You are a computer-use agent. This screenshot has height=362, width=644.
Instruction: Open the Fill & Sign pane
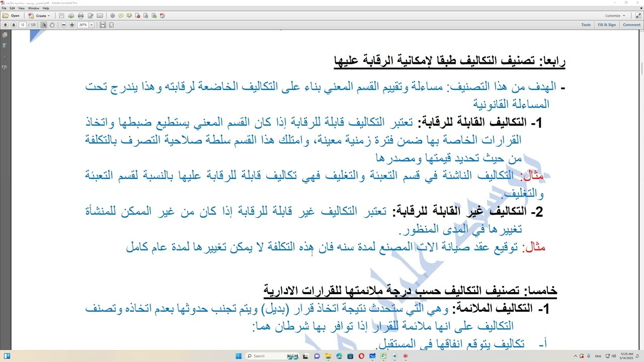[606, 25]
